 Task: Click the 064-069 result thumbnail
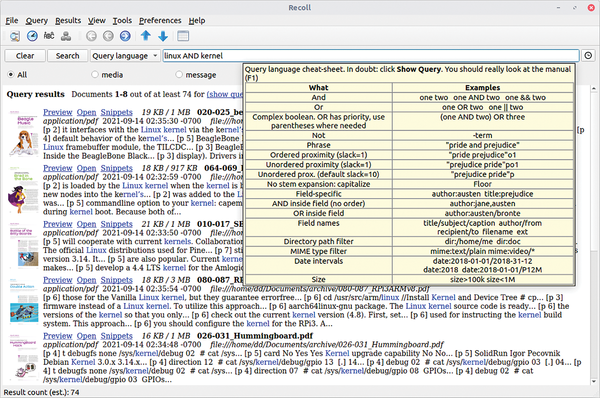tap(23, 189)
